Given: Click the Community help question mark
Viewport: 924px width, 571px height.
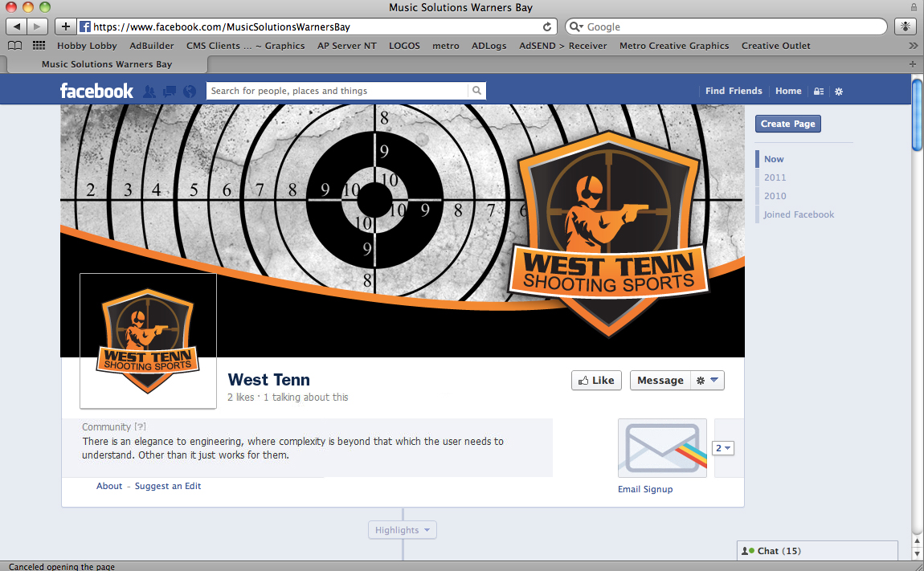Looking at the screenshot, I should click(x=140, y=426).
